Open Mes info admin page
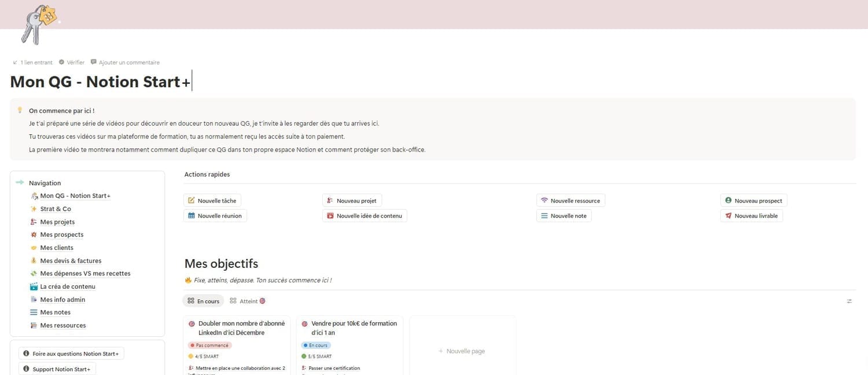This screenshot has height=375, width=868. pos(62,299)
